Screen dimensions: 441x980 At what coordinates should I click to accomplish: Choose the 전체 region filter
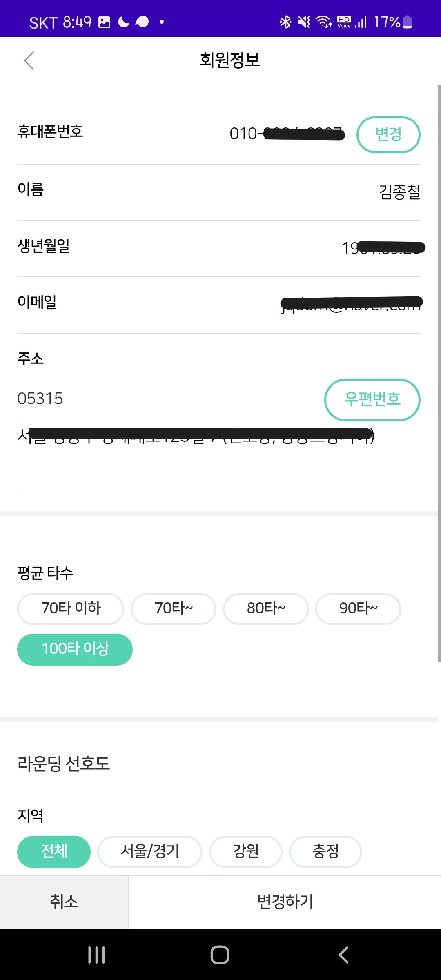point(54,851)
